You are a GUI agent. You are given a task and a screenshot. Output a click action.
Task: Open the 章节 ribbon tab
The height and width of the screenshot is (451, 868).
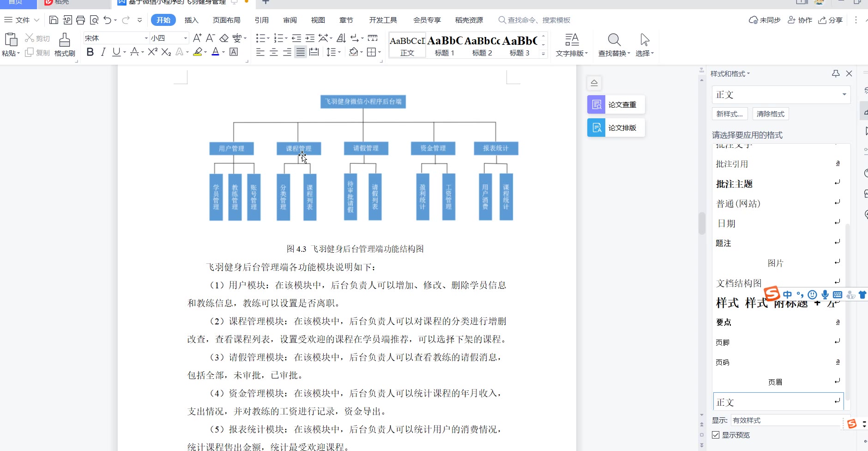pyautogui.click(x=346, y=20)
